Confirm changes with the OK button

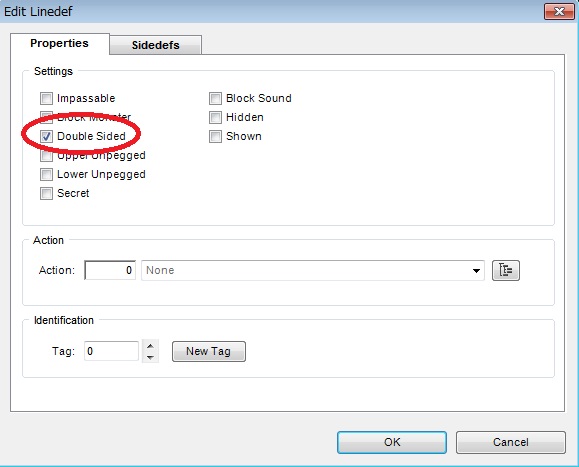point(392,442)
